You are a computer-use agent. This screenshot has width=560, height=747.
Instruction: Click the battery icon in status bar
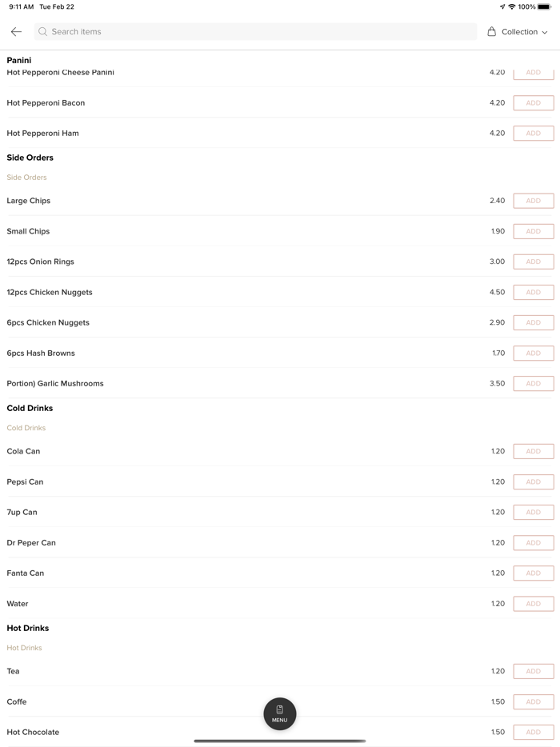(x=544, y=7)
